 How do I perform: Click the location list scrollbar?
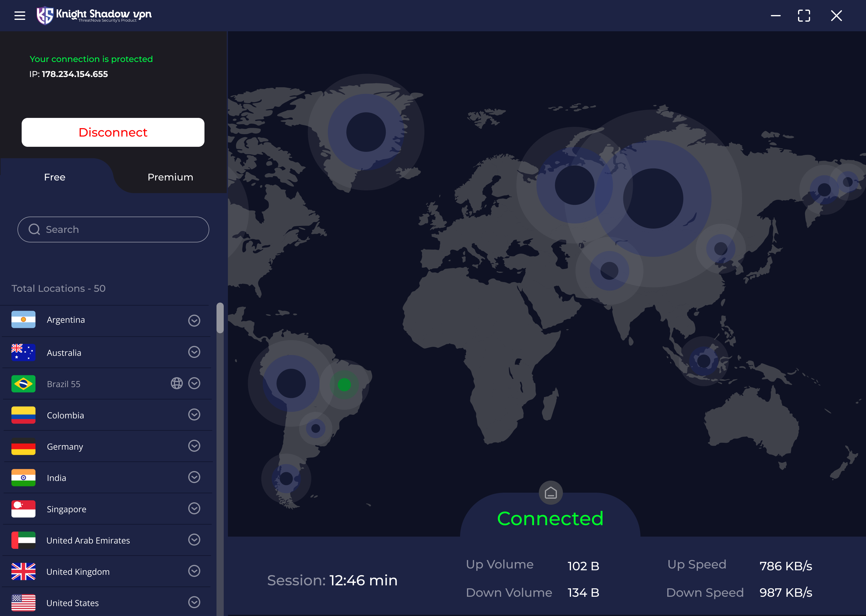(x=220, y=318)
